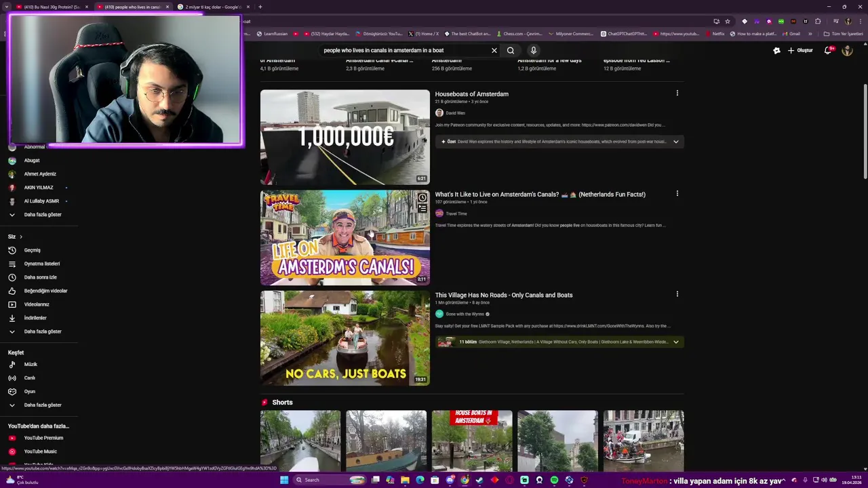Open Tüm Yer İşaretleri bookmarks folder
Screen dimensions: 868x488
click(843, 34)
